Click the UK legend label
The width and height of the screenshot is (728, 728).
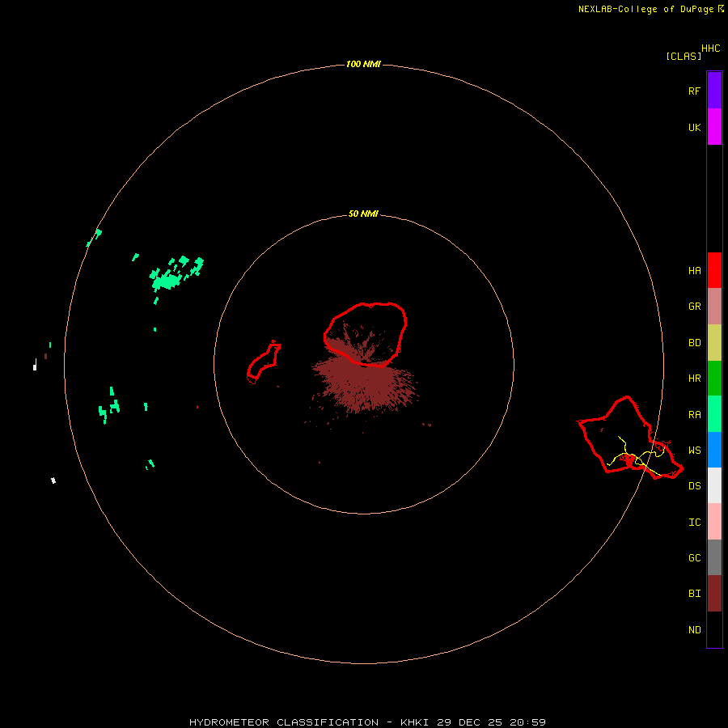pos(694,127)
